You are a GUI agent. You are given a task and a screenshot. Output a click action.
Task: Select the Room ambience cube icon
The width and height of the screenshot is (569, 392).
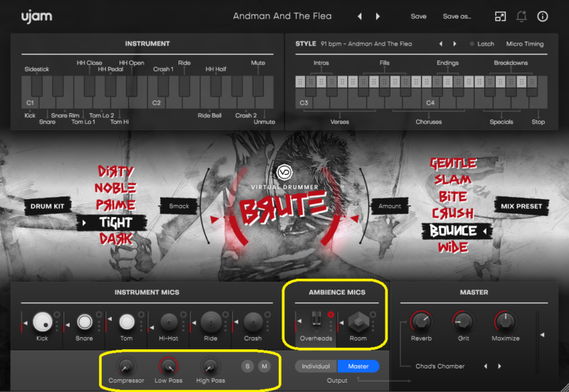pyautogui.click(x=358, y=322)
